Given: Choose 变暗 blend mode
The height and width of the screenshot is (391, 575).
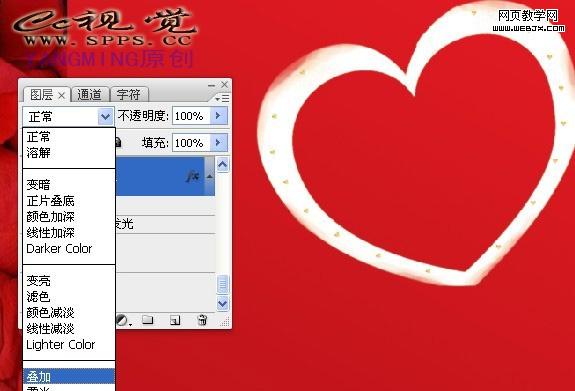Looking at the screenshot, I should 39,184.
